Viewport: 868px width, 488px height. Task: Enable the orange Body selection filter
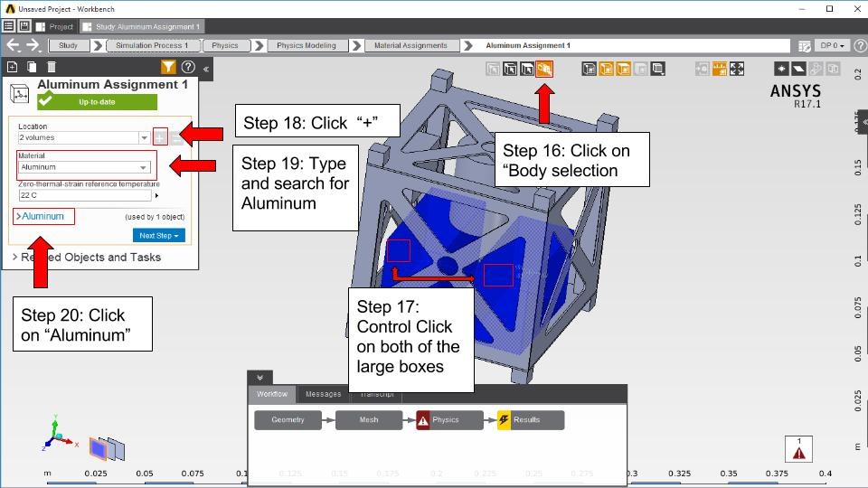544,70
